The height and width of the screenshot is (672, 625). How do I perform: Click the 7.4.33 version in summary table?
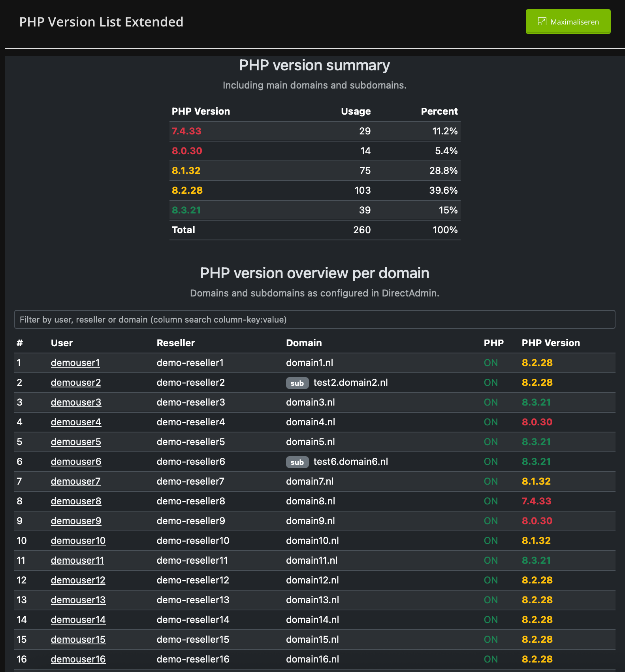pyautogui.click(x=186, y=131)
